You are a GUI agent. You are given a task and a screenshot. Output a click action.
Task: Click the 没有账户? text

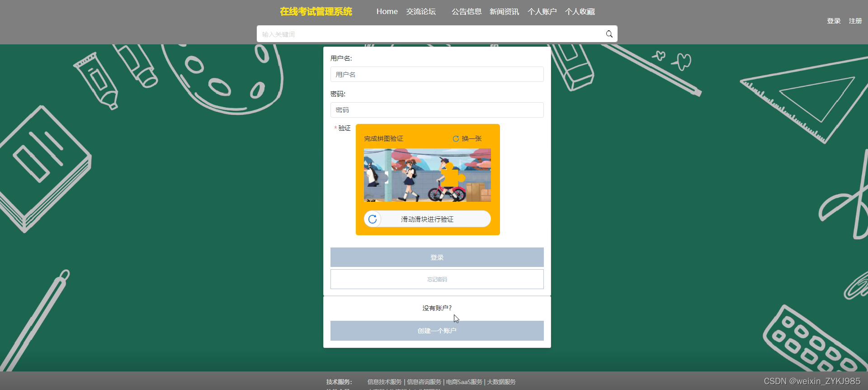click(437, 308)
